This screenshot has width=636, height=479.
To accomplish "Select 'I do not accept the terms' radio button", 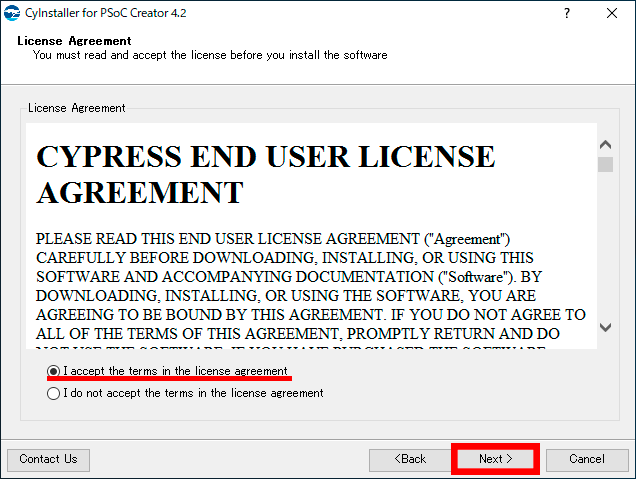I will click(x=54, y=393).
